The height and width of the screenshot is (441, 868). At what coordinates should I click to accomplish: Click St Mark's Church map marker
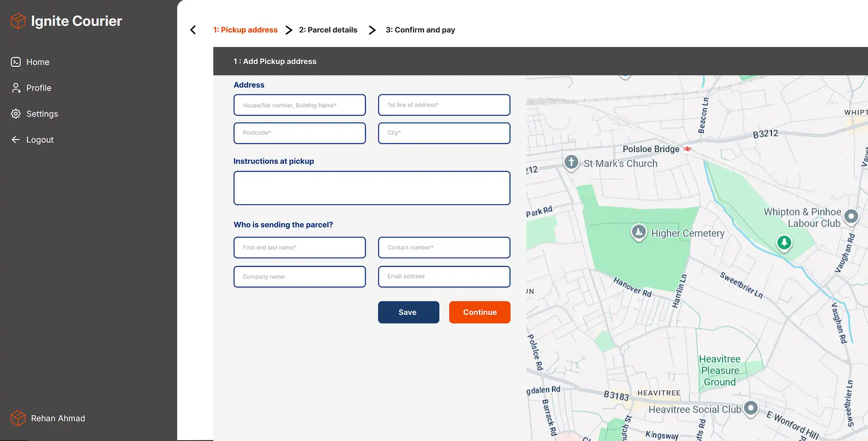[571, 162]
